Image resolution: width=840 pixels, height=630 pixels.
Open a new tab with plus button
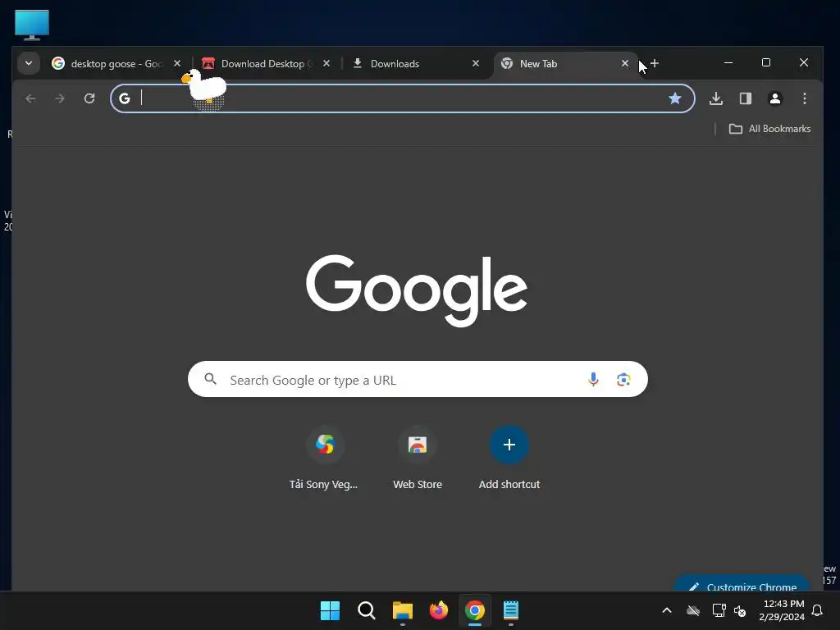coord(654,63)
